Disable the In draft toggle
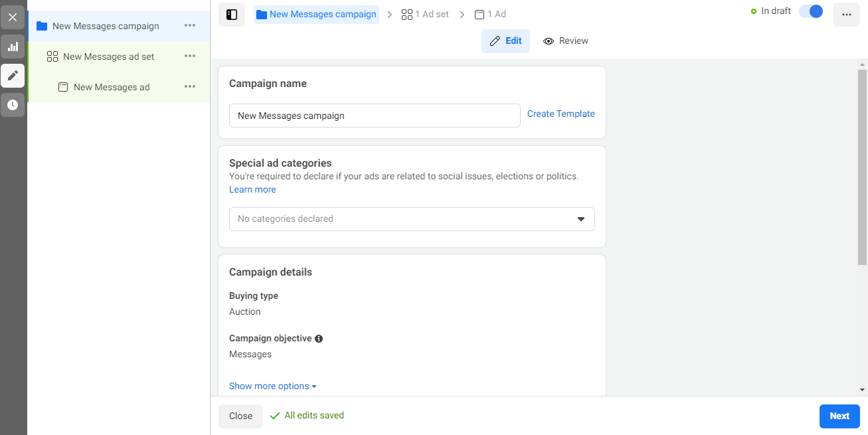Screen dimensions: 868x435 (x=811, y=11)
